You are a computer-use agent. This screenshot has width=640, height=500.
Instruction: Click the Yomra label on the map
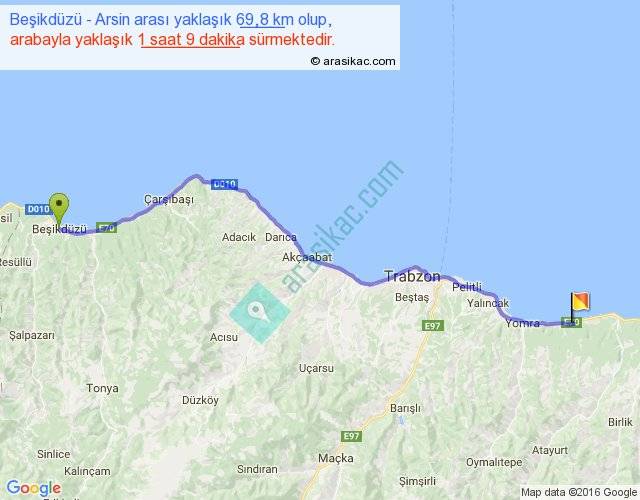(522, 323)
